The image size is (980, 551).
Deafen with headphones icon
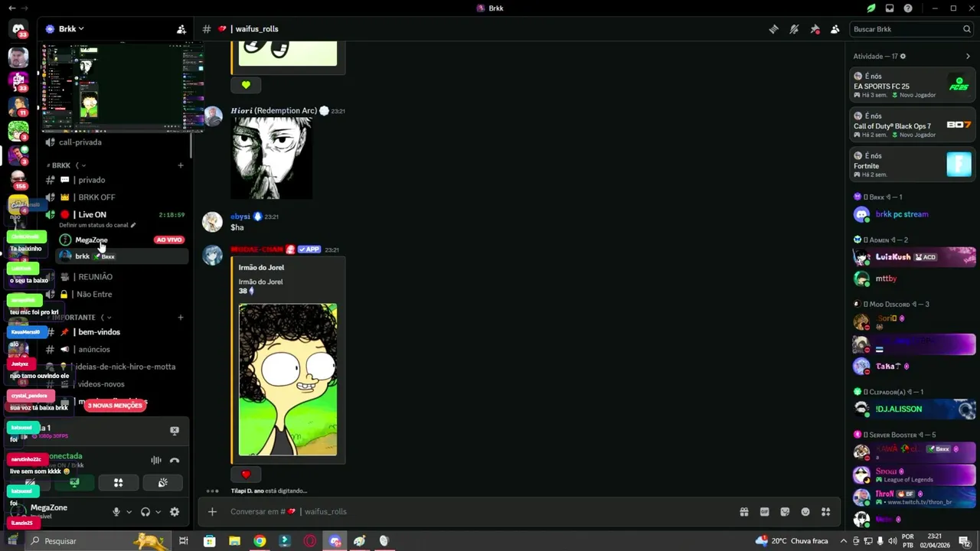(x=145, y=512)
